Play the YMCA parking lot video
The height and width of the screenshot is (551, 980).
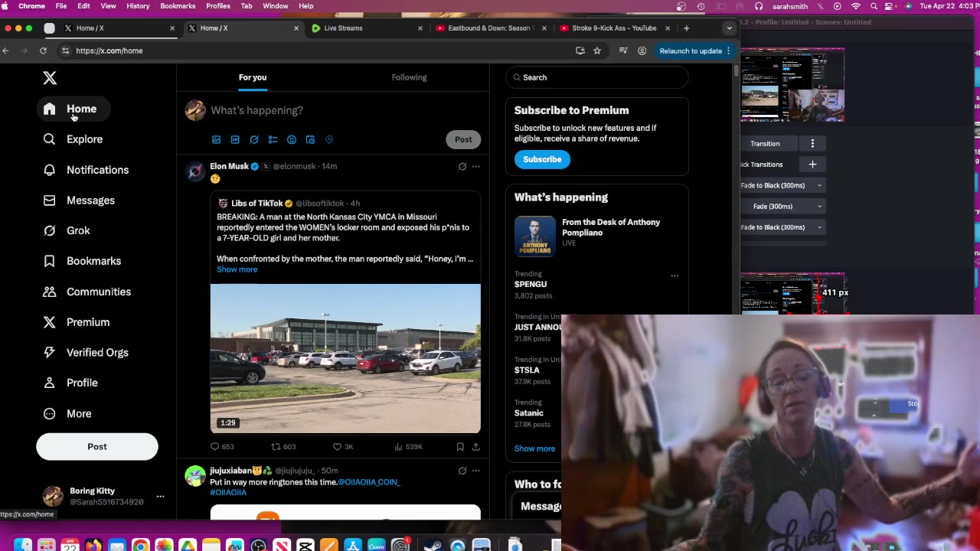click(345, 359)
